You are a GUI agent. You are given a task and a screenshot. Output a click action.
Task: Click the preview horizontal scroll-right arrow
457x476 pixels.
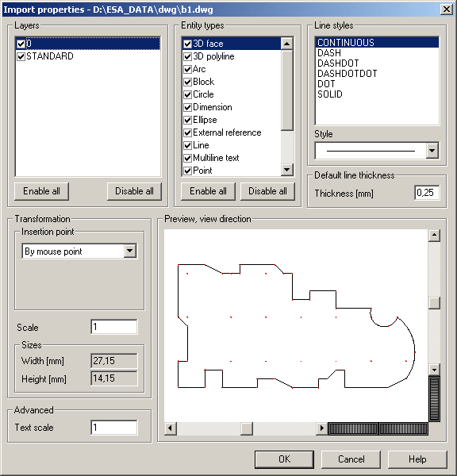321,428
